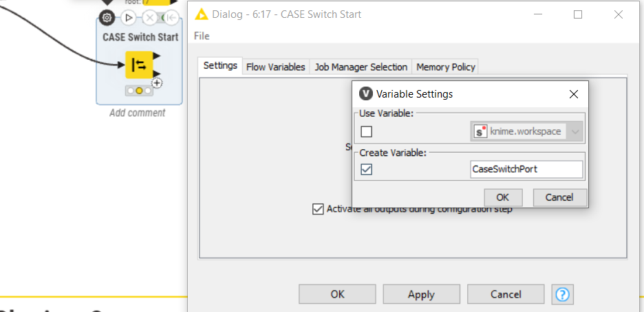Click the blue help question mark icon
Image resolution: width=644 pixels, height=312 pixels.
(x=562, y=294)
